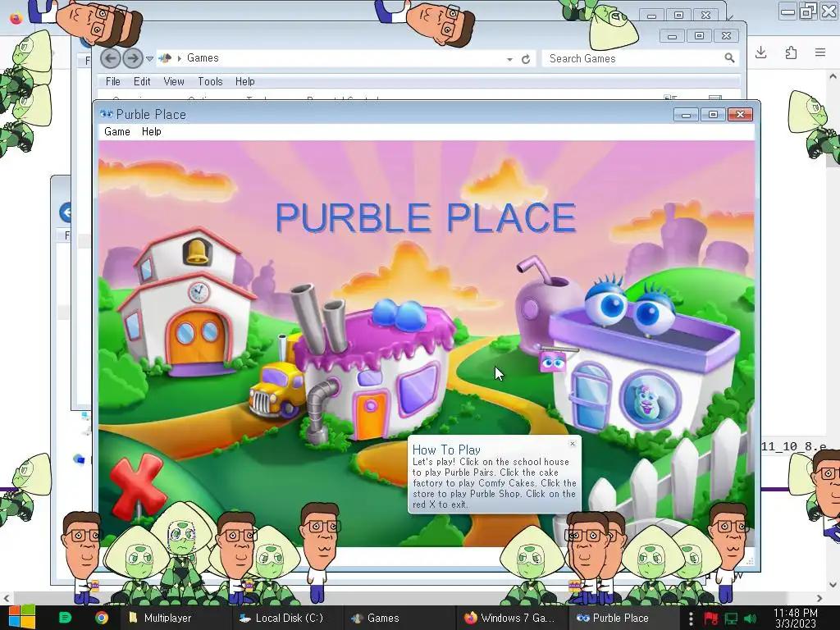Dismiss the How To Play tip

(x=573, y=444)
